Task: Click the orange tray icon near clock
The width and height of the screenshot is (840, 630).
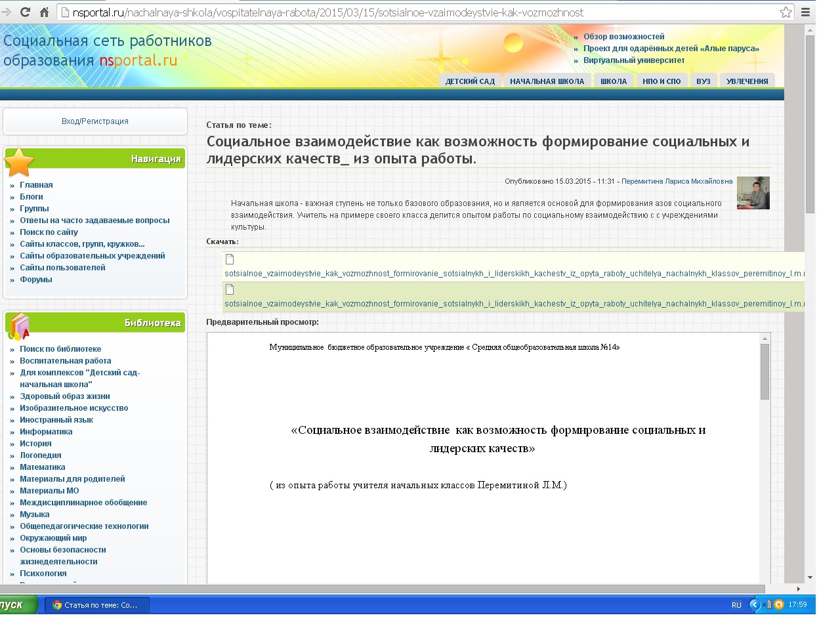Action: click(779, 604)
